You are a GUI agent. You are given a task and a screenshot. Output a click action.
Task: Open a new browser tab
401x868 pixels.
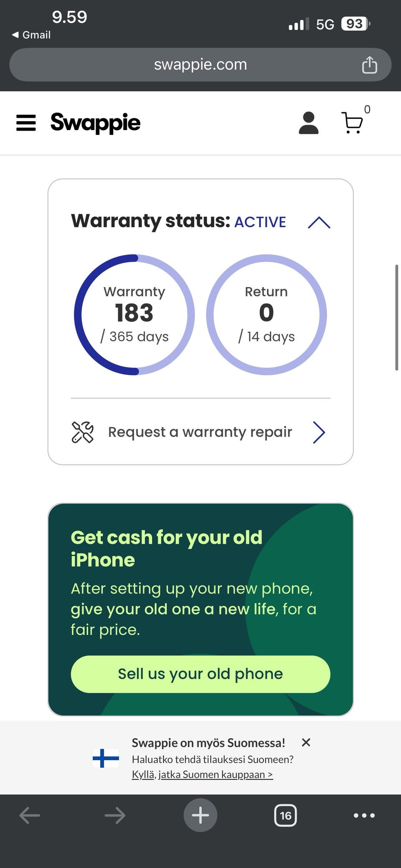(200, 815)
